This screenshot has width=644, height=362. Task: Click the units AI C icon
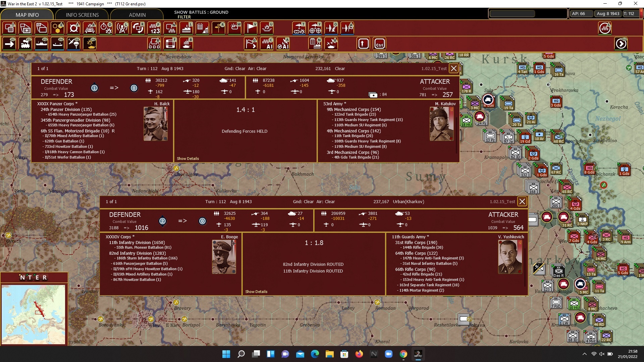click(x=267, y=44)
